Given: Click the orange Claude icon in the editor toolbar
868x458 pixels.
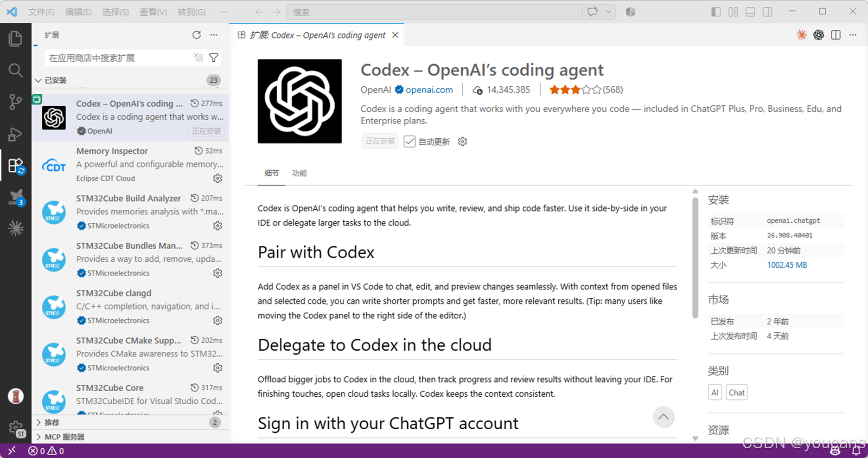Looking at the screenshot, I should coord(801,35).
